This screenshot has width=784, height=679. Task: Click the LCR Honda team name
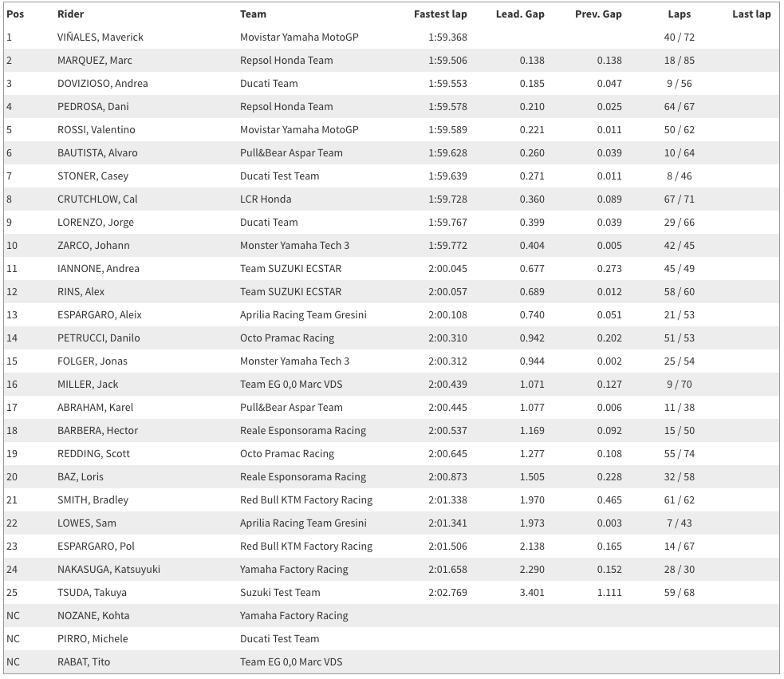[266, 199]
